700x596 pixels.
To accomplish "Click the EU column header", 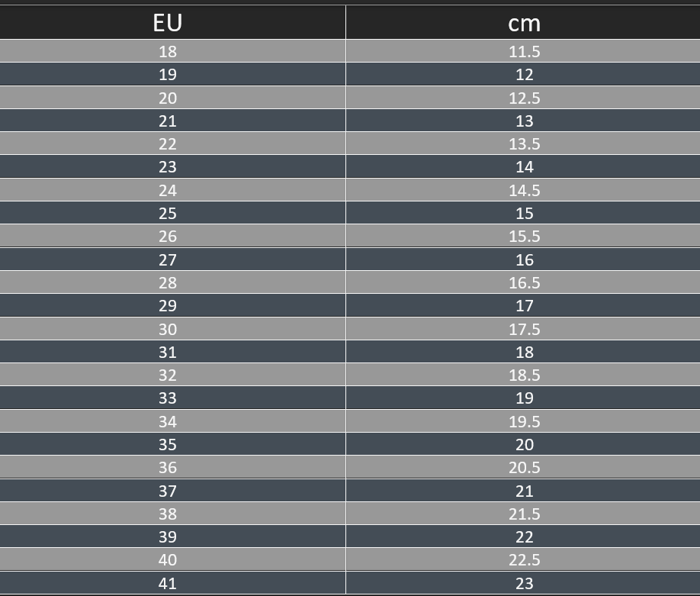I will coord(168,23).
